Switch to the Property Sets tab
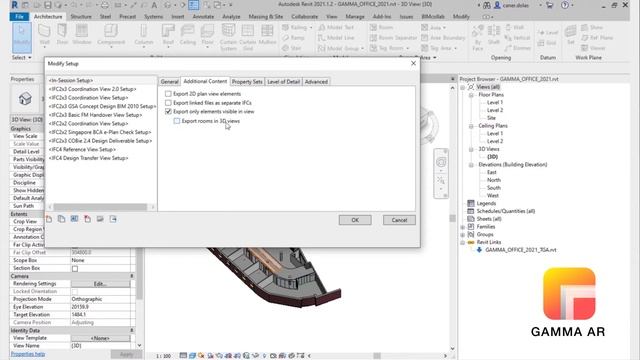The width and height of the screenshot is (640, 360). pos(247,82)
